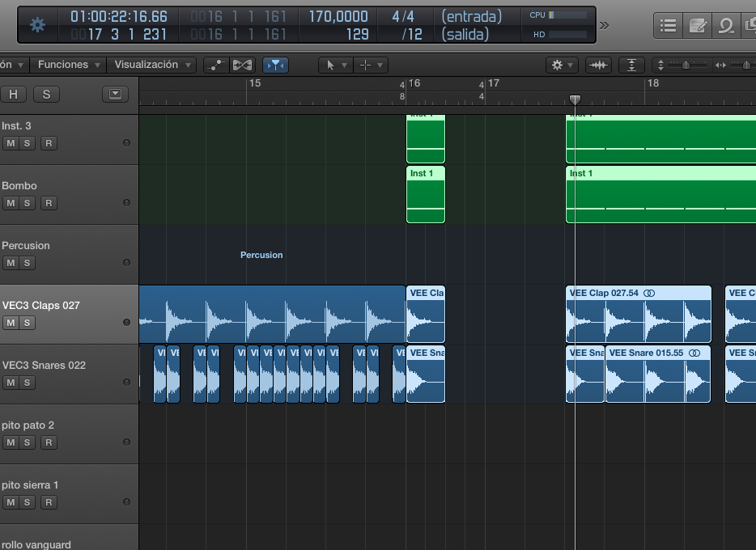Click the loop icon on VEE Clap 027.54
756x550 pixels.
pos(649,294)
